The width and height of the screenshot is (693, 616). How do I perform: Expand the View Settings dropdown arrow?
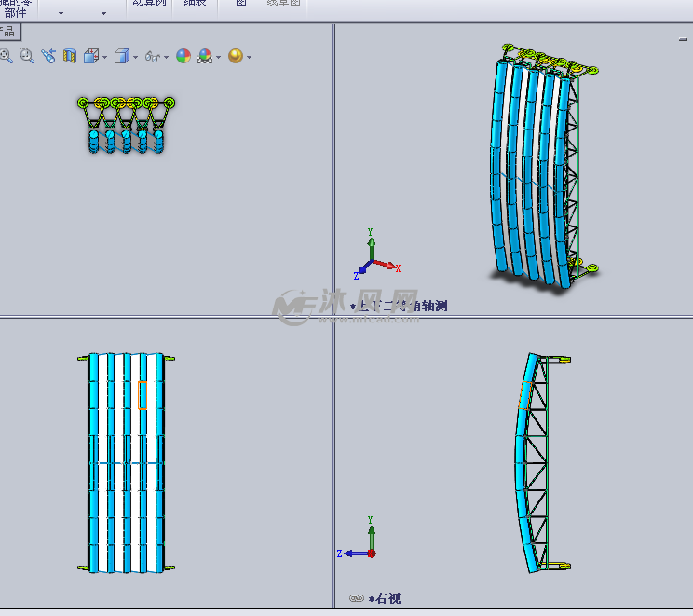[x=250, y=57]
